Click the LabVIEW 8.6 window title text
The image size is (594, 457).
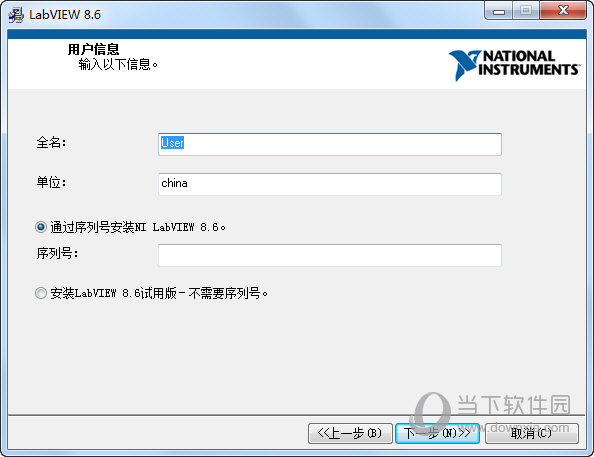click(65, 15)
